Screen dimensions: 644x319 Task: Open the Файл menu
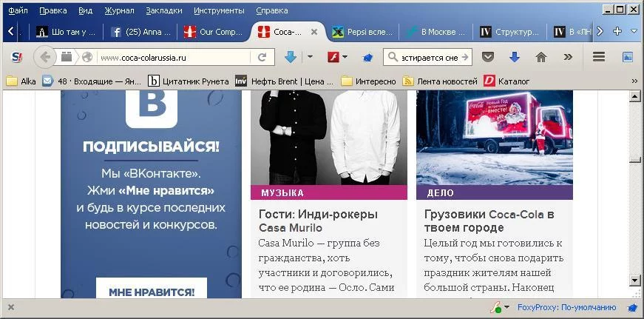[18, 10]
